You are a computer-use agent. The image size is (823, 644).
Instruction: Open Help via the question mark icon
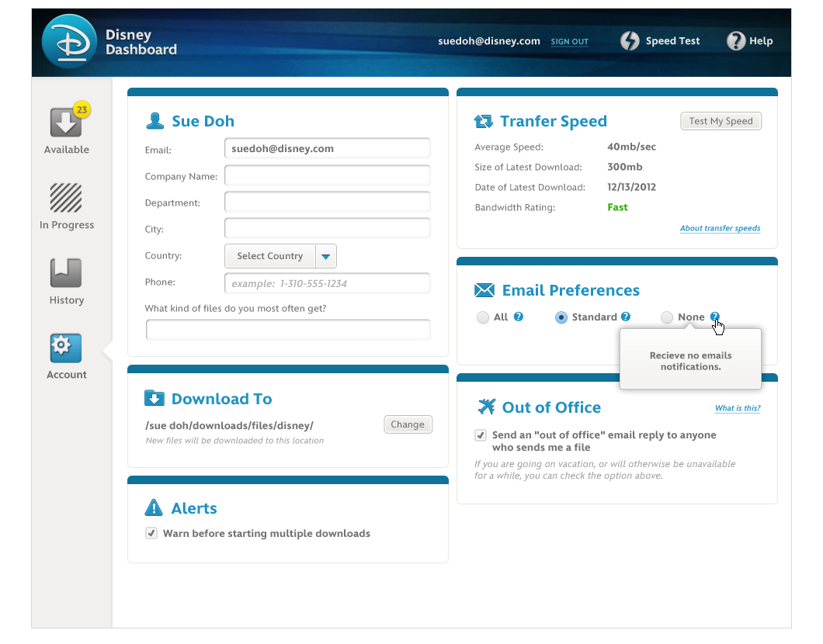point(734,40)
